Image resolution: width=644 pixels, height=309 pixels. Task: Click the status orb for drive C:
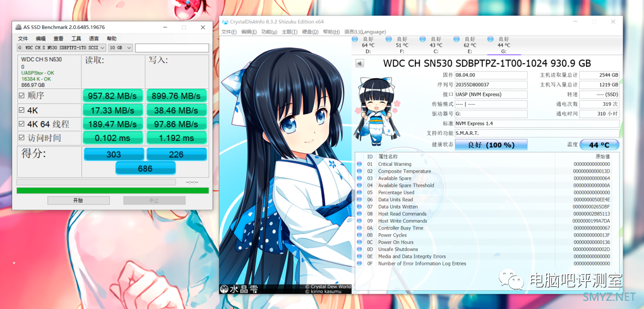tap(422, 39)
